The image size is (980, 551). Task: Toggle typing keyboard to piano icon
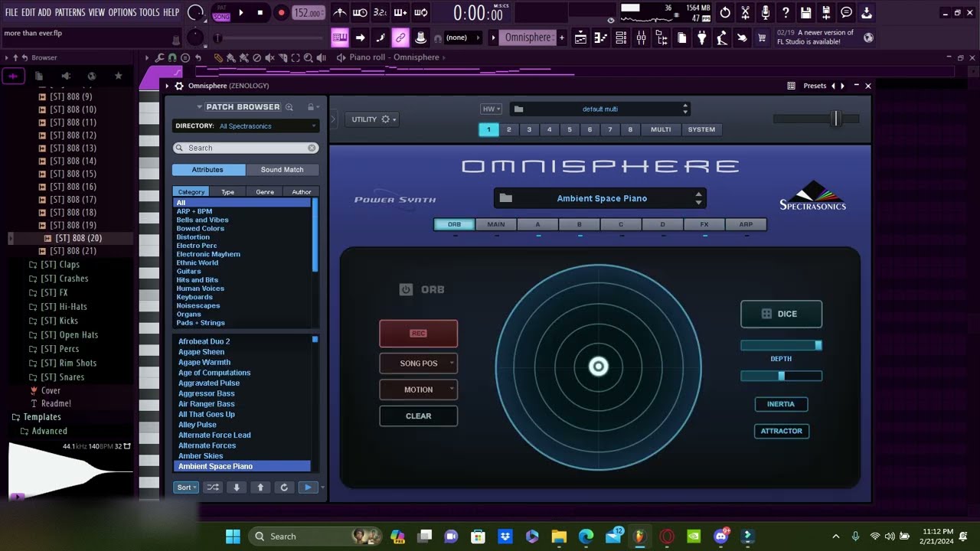pyautogui.click(x=340, y=37)
